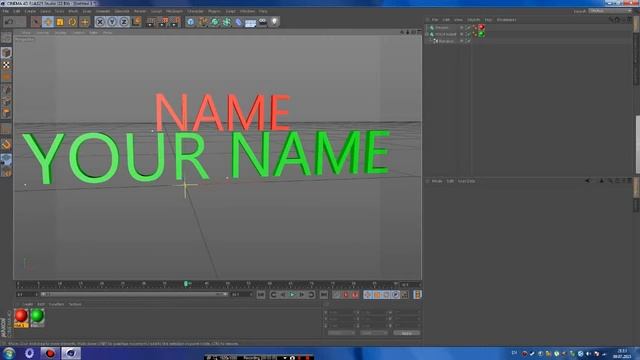Activate the Move tool

pyautogui.click(x=48, y=22)
